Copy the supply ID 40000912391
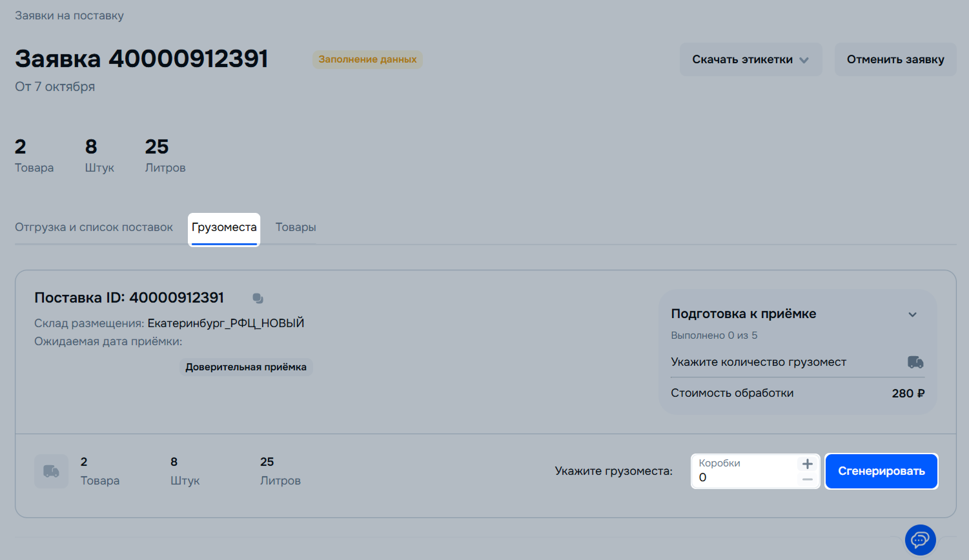This screenshot has height=560, width=969. click(x=258, y=298)
